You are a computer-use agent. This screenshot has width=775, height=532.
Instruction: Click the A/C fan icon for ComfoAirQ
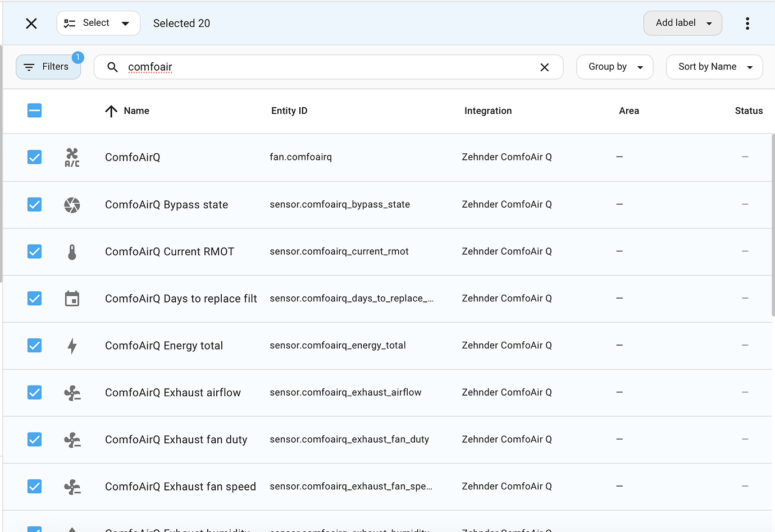click(72, 157)
